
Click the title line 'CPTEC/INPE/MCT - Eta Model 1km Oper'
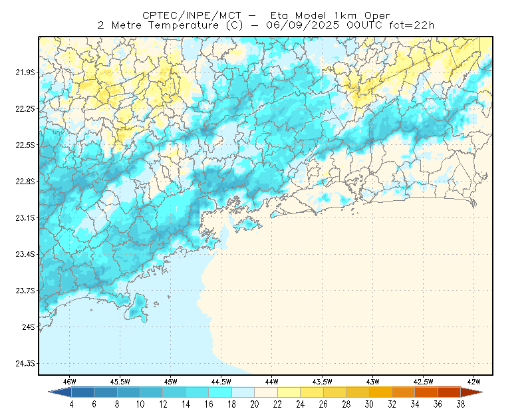[266, 15]
